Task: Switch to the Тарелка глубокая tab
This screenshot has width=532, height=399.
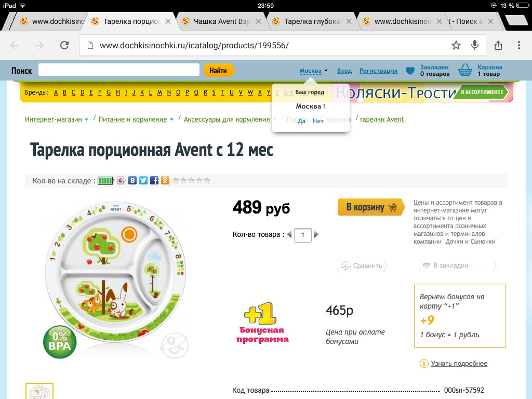Action: click(312, 21)
